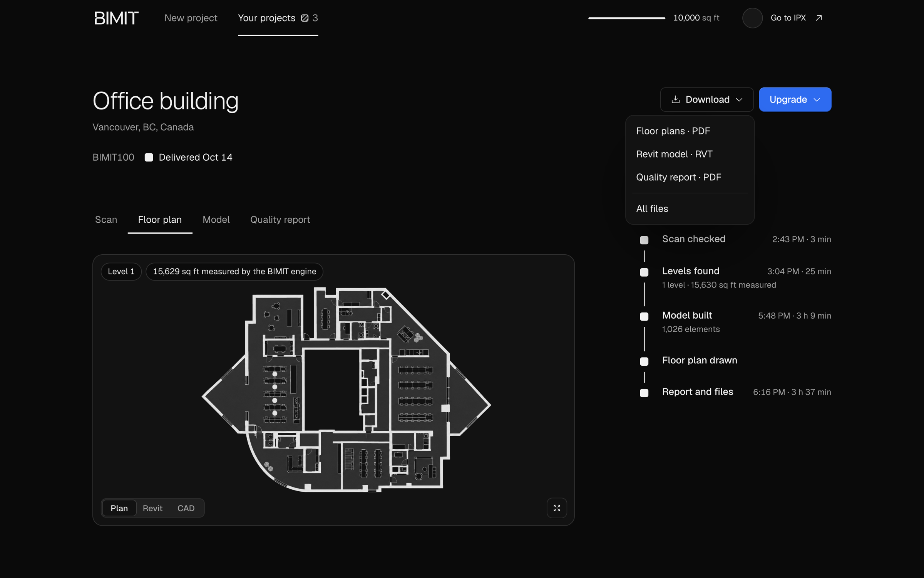Click the 10,000 sq ft quota text

tap(696, 18)
